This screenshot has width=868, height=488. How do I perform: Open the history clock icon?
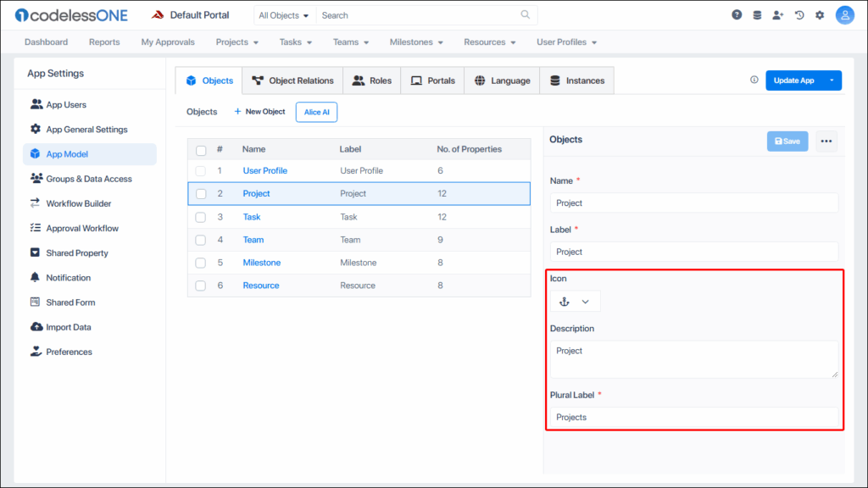(798, 15)
